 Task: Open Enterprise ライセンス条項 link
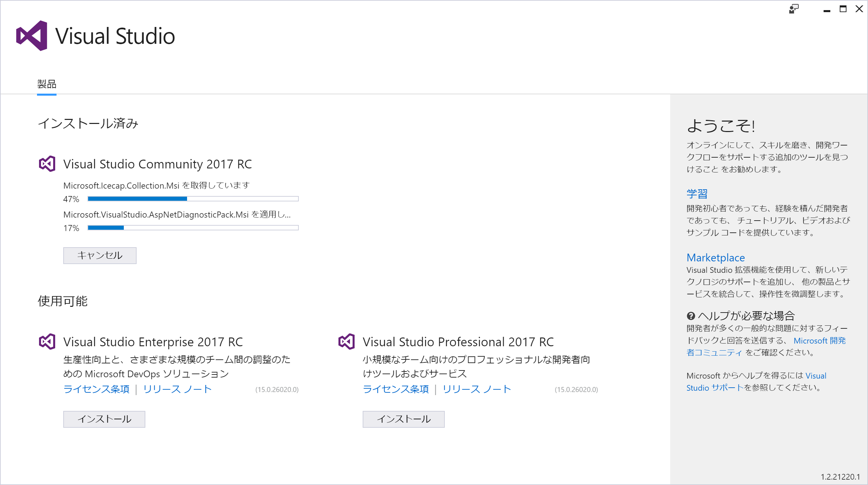(x=96, y=389)
